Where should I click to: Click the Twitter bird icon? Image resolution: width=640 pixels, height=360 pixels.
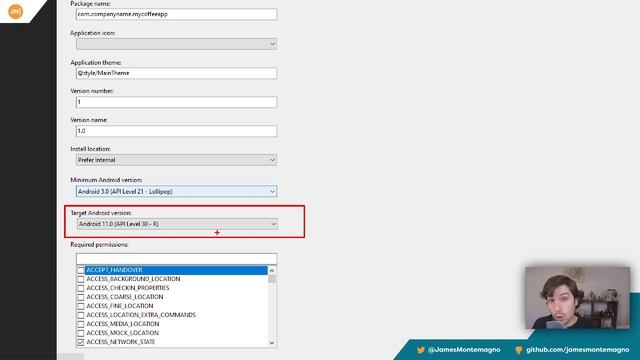pos(421,350)
